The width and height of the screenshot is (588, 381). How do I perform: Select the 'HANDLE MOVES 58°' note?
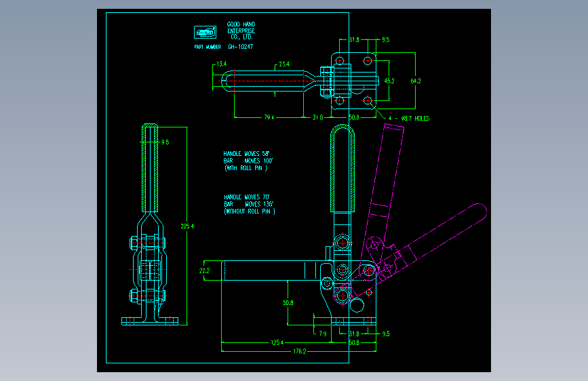tap(246, 154)
